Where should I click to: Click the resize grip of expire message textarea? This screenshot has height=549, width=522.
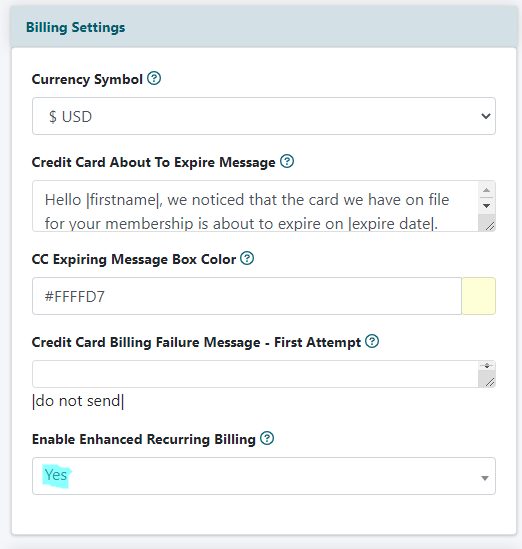pyautogui.click(x=490, y=227)
